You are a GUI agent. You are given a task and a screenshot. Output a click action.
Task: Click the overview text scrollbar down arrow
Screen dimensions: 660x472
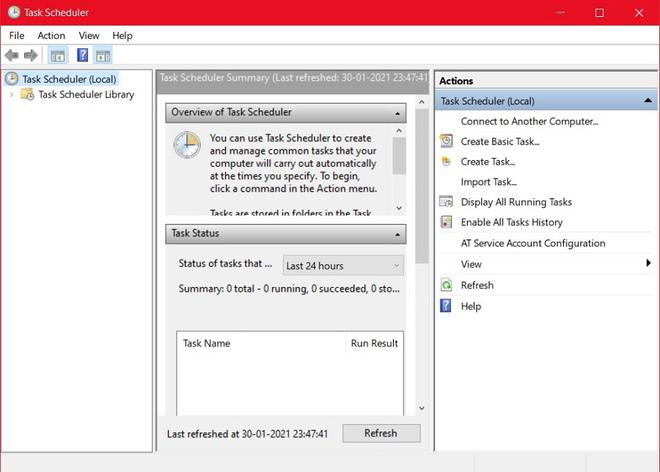pos(399,208)
